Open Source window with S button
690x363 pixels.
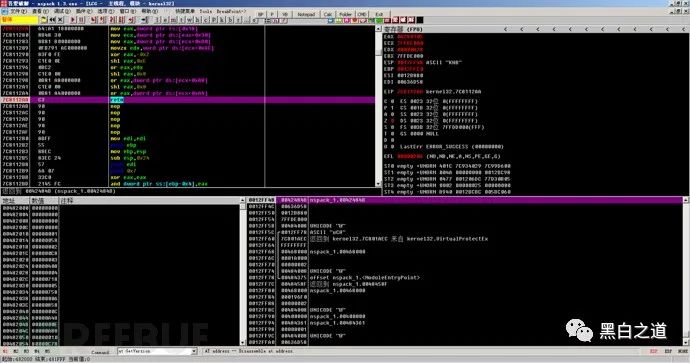tap(253, 20)
